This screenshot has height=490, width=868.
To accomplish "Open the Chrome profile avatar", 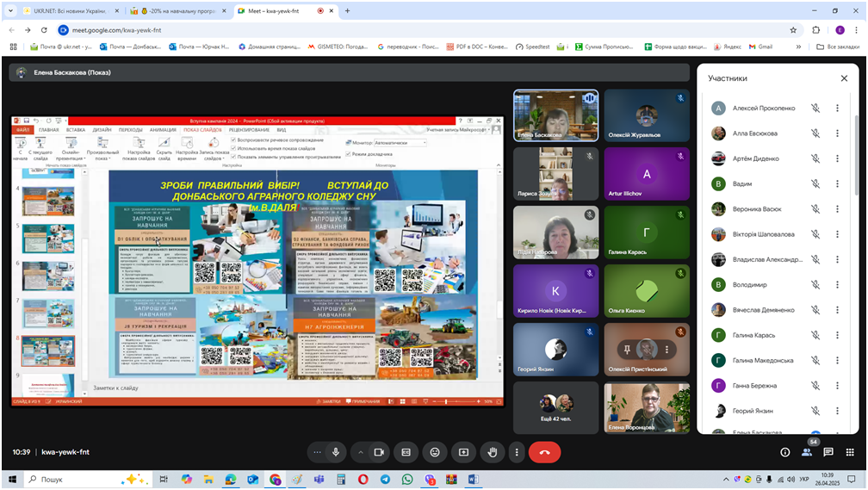I will click(x=840, y=30).
